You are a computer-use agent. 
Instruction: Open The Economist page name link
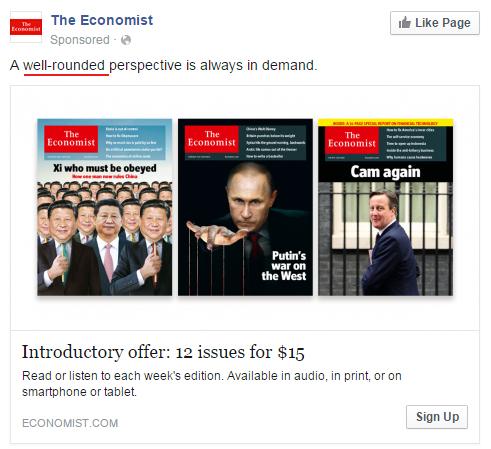pyautogui.click(x=102, y=20)
